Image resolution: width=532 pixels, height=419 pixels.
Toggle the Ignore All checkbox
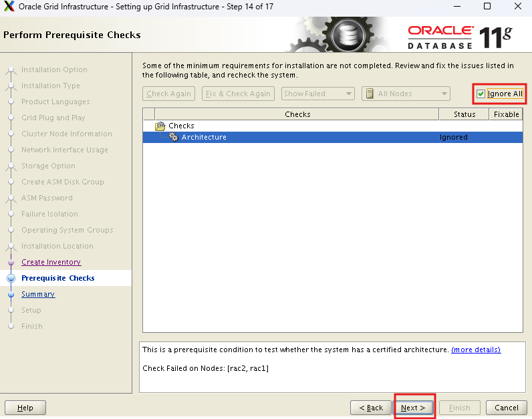pos(481,94)
